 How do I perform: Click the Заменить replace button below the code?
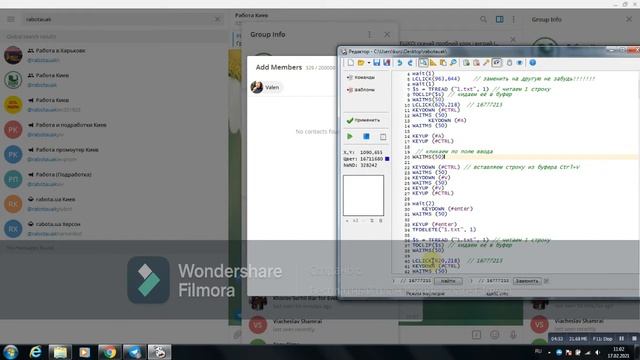527,281
